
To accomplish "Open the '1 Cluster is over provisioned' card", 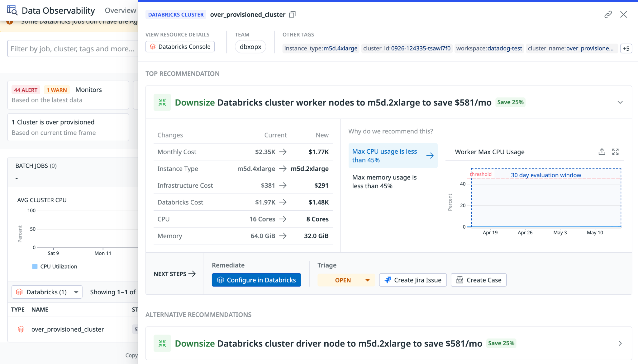I will click(68, 127).
